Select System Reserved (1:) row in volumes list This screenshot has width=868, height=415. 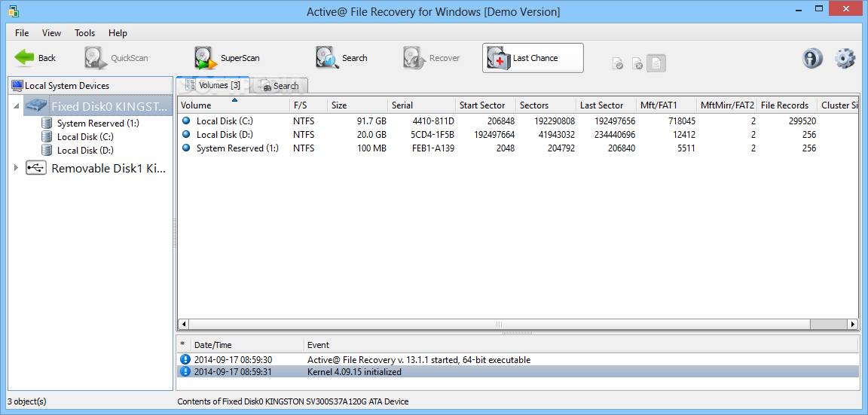click(x=519, y=148)
